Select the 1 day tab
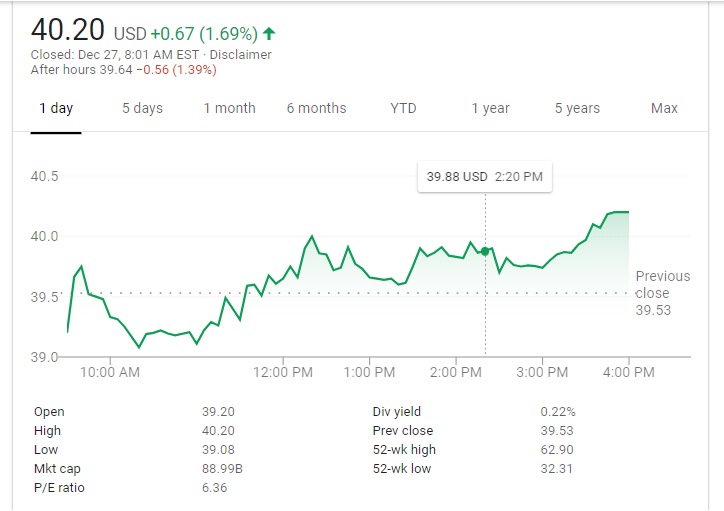Screen dimensions: 724x511 (56, 108)
